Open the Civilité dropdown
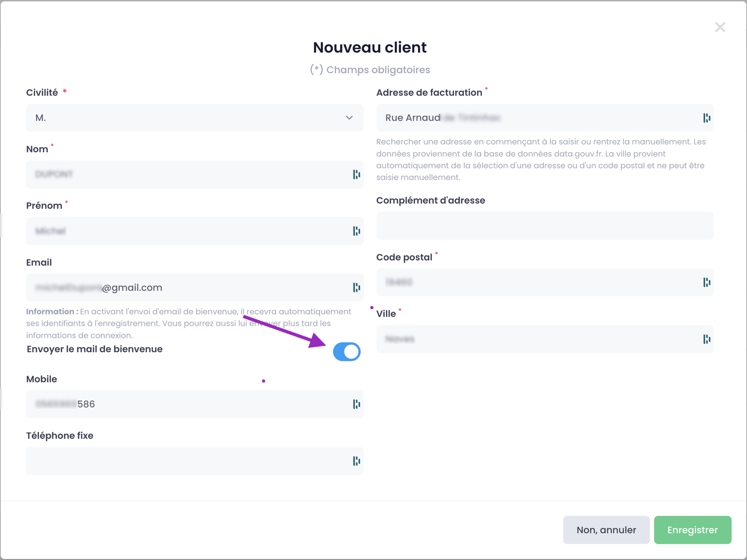 (x=194, y=118)
